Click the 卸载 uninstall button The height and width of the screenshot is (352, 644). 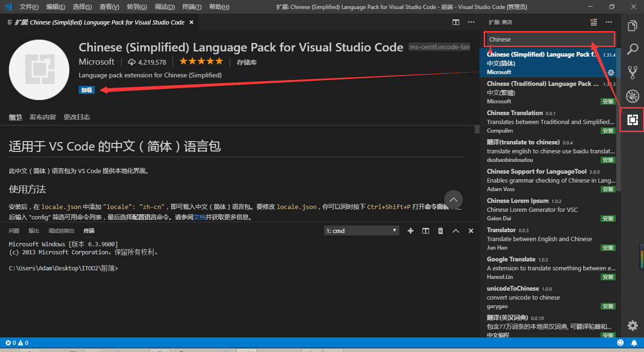87,89
